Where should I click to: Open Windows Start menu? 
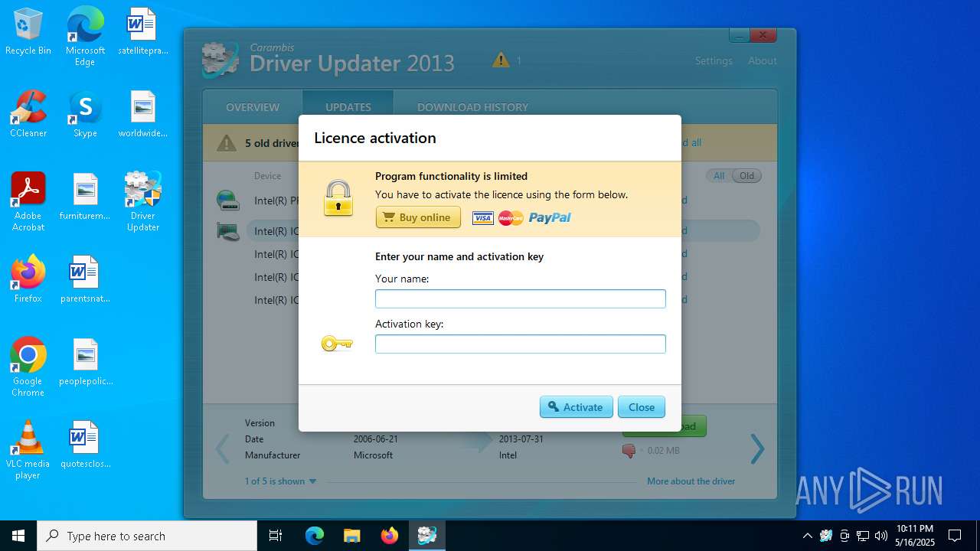[x=18, y=536]
